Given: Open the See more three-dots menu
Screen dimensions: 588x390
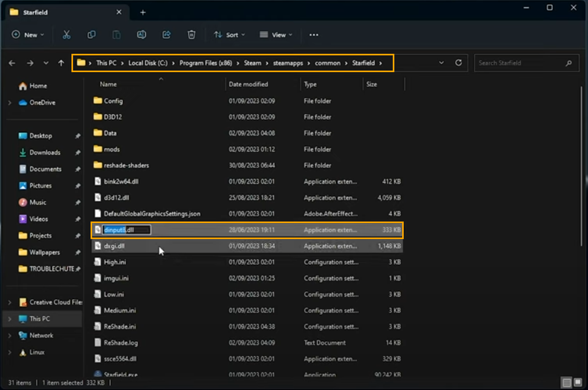Looking at the screenshot, I should click(314, 35).
